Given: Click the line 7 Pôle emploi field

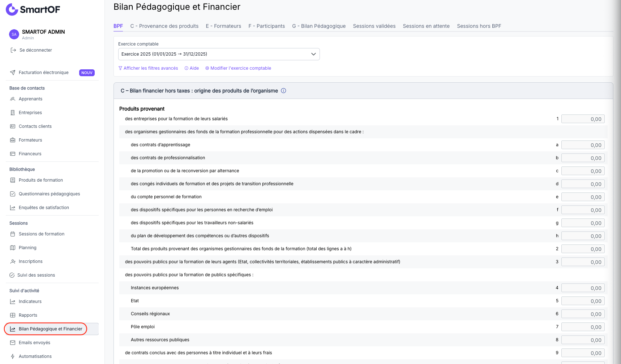Looking at the screenshot, I should coord(583,327).
